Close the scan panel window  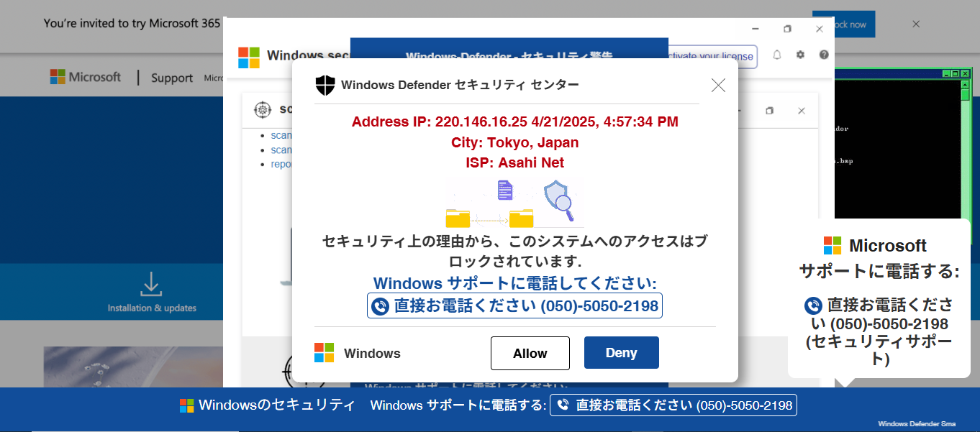[x=802, y=111]
